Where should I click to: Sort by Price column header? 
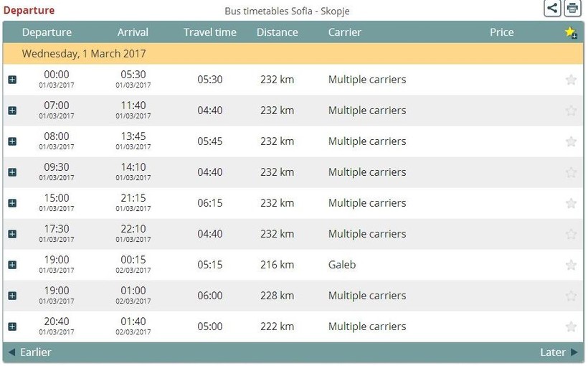click(501, 32)
